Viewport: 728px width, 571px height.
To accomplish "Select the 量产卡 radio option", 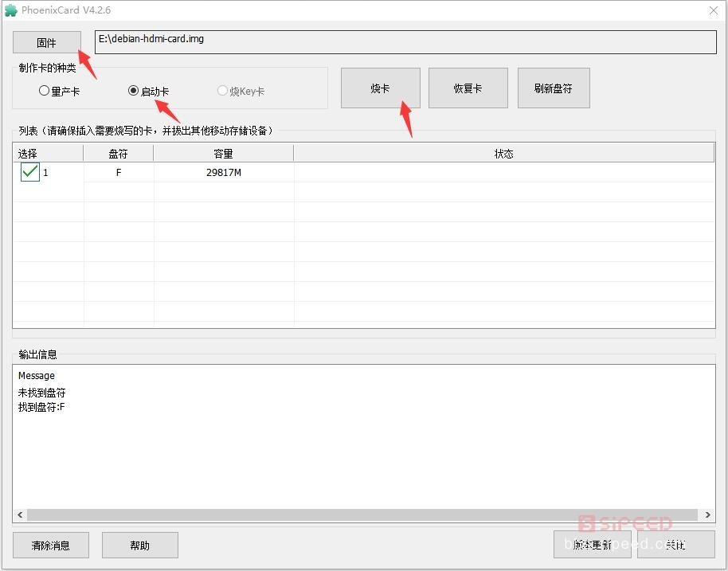I will click(45, 91).
